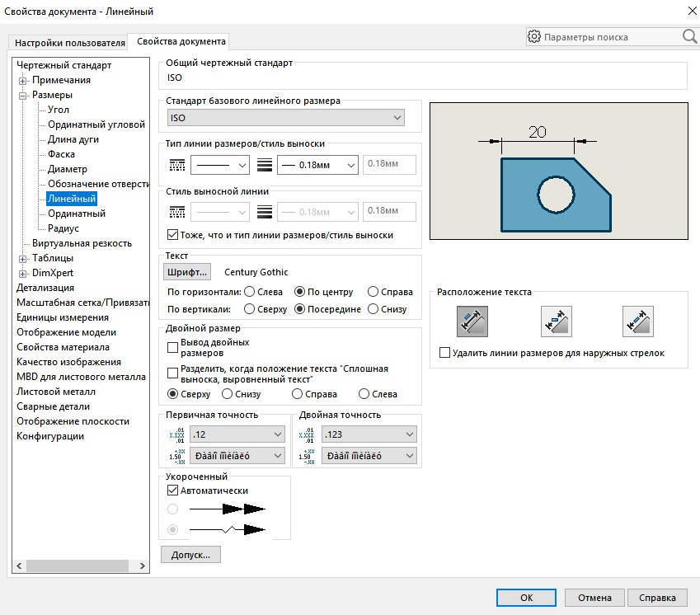The height and width of the screenshot is (615, 700).
Task: Select "Диаметр" in the dimensions tree
Action: [67, 169]
